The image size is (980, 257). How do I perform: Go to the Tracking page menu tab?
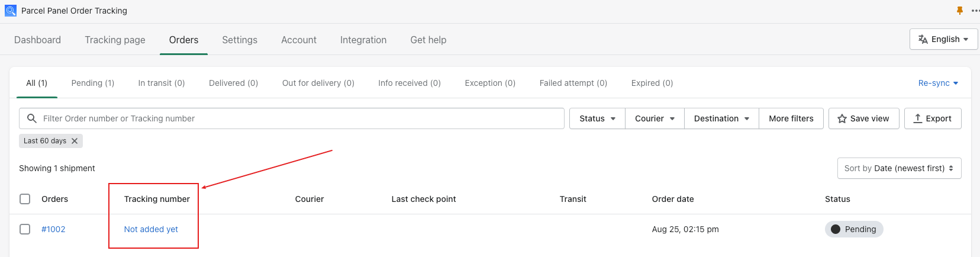click(115, 40)
